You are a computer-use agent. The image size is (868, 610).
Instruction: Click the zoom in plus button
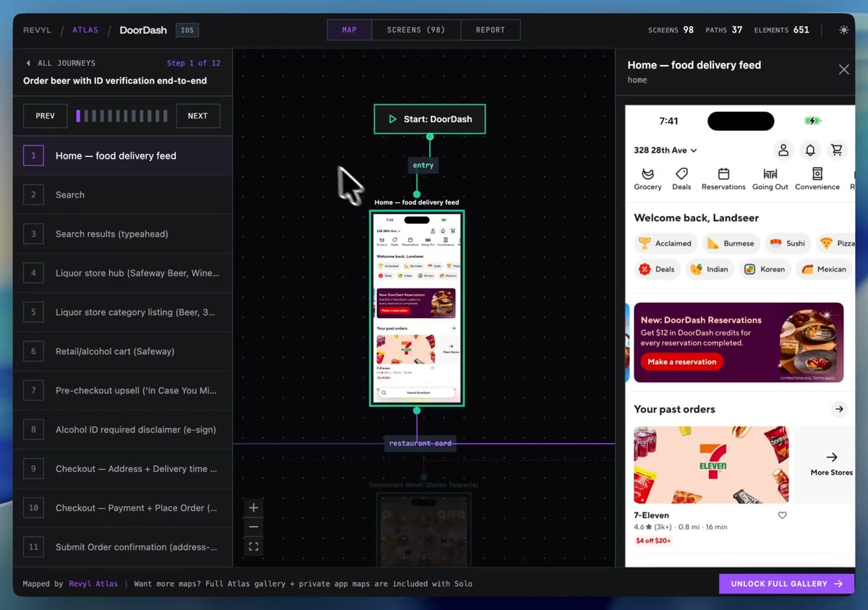(253, 507)
